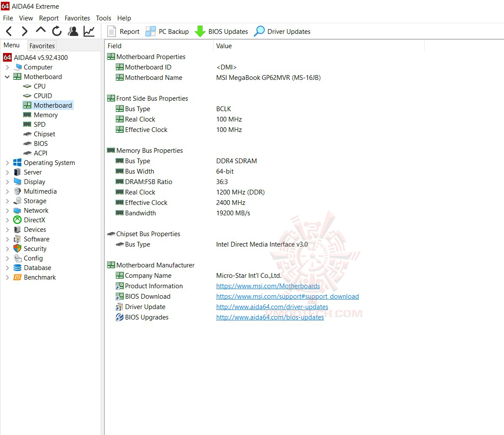Viewport: 504px width, 435px height.
Task: Click the Report document icon
Action: (111, 31)
